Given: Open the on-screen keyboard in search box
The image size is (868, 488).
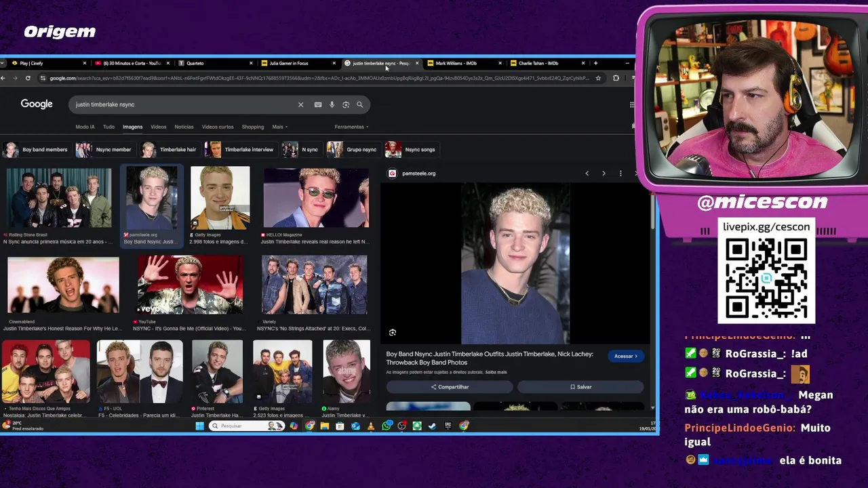Looking at the screenshot, I should pos(317,104).
